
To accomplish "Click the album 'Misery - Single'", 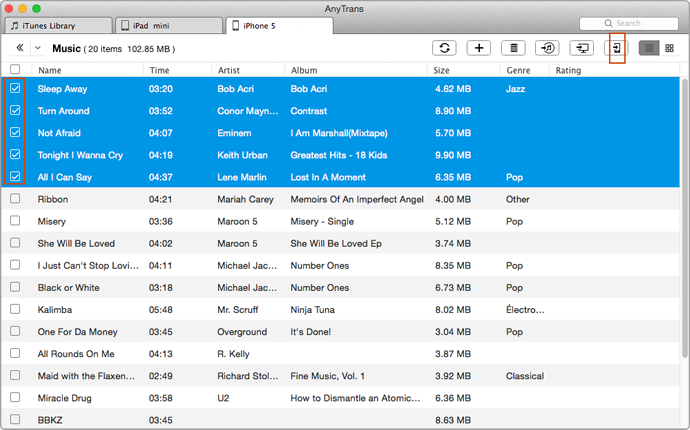I will [x=322, y=221].
